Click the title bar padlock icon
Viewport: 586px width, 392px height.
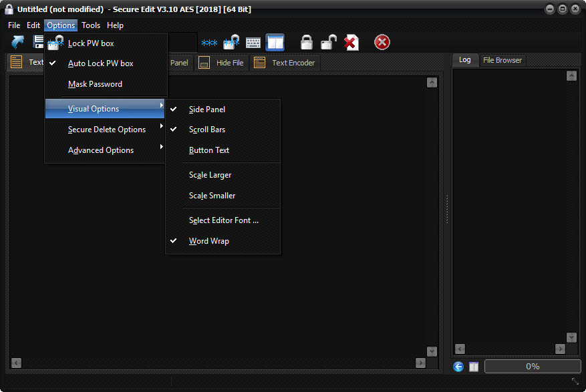coord(9,9)
